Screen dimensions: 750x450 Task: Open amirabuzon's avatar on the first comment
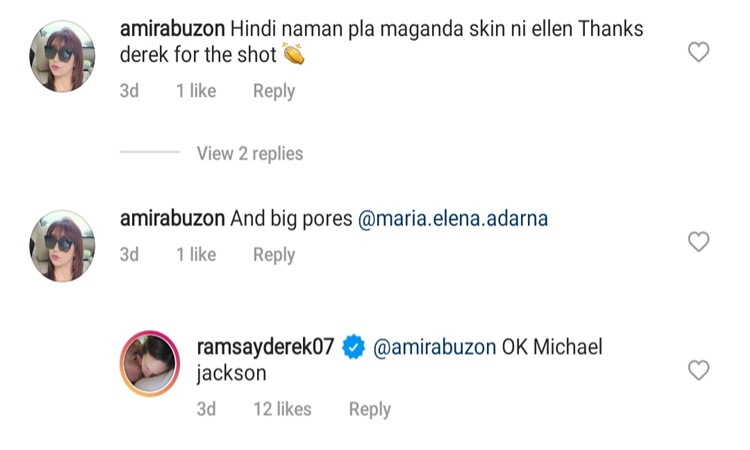point(63,56)
